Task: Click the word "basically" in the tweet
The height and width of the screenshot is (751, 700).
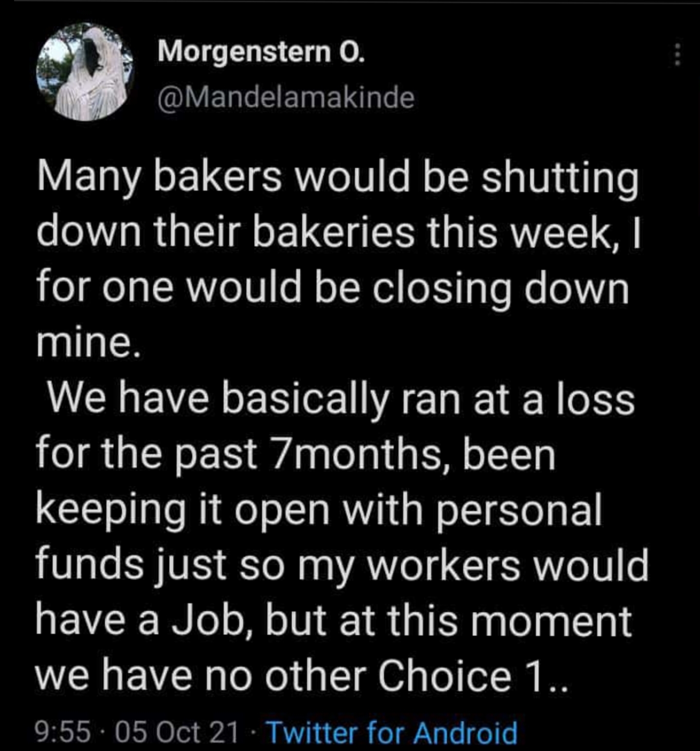Action: click(306, 400)
